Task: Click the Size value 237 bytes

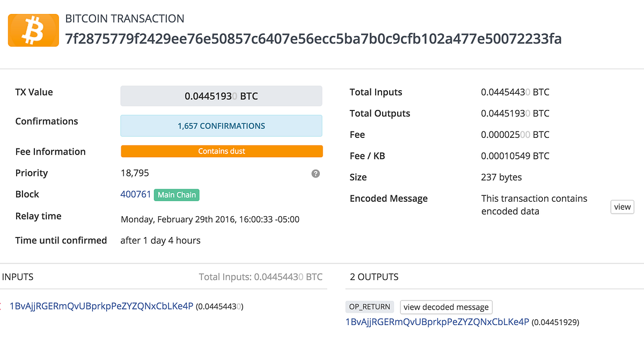Action: (501, 177)
